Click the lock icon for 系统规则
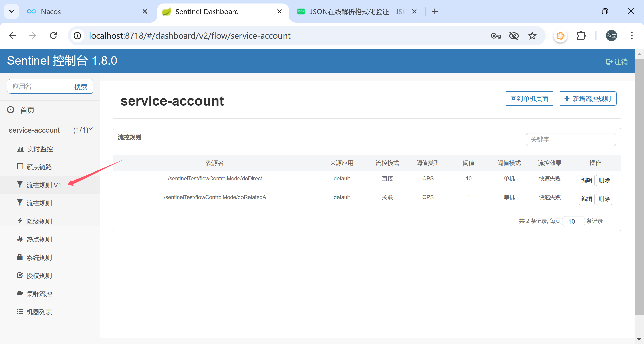644x344 pixels. (20, 257)
